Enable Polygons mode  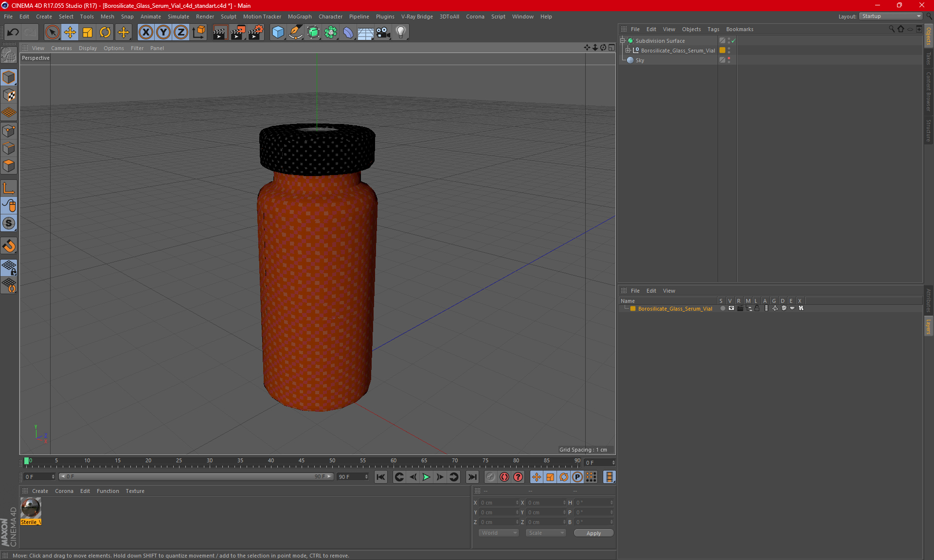click(9, 166)
